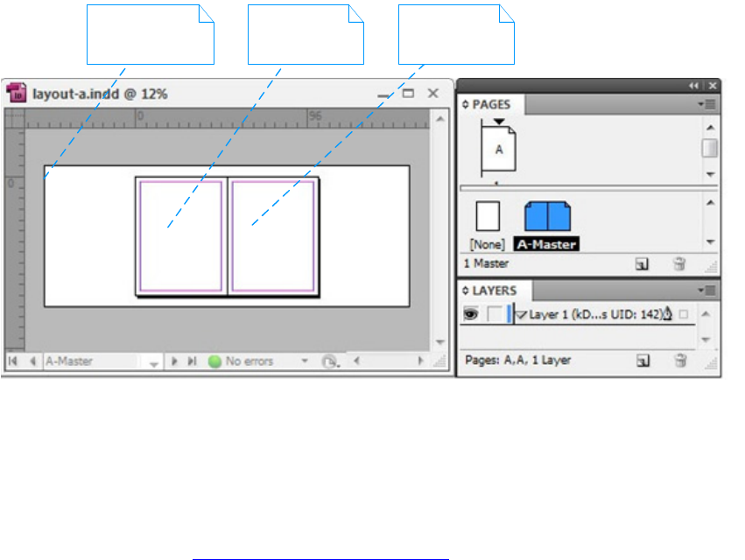The height and width of the screenshot is (560, 745).
Task: Click the Layer 1 blue color swatch
Action: click(x=509, y=314)
